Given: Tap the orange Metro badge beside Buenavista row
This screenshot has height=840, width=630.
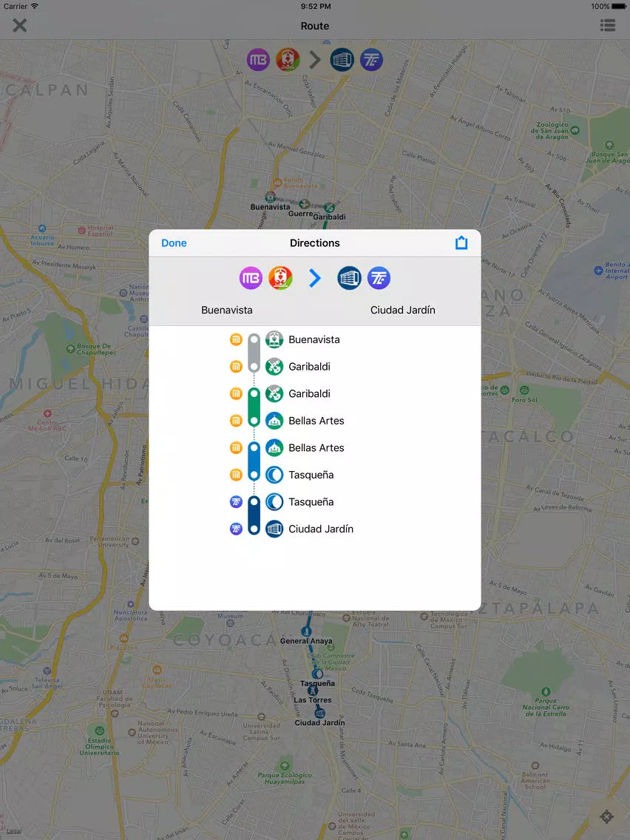Looking at the screenshot, I should pyautogui.click(x=237, y=339).
